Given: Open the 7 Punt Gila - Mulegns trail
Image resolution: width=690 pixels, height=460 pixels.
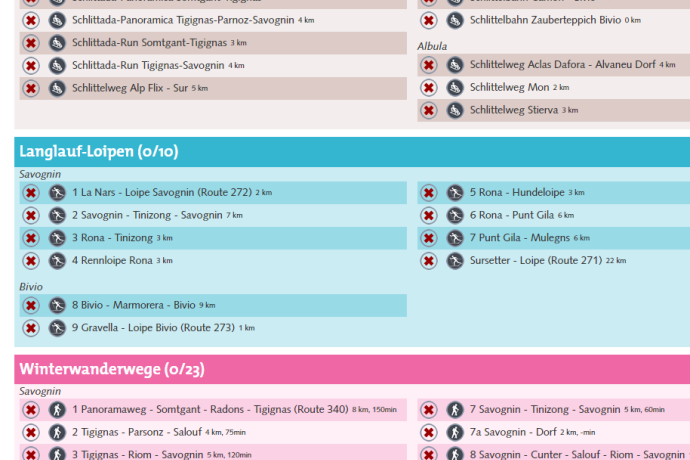Looking at the screenshot, I should coord(530,238).
